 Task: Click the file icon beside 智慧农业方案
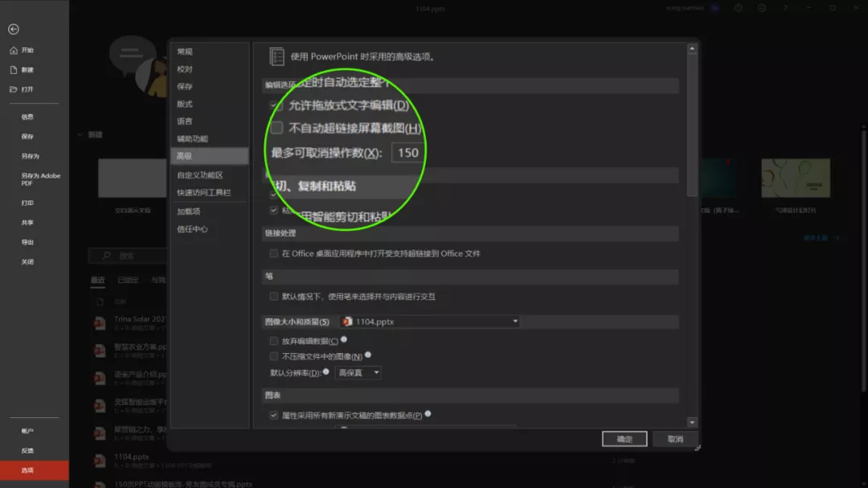pos(100,351)
